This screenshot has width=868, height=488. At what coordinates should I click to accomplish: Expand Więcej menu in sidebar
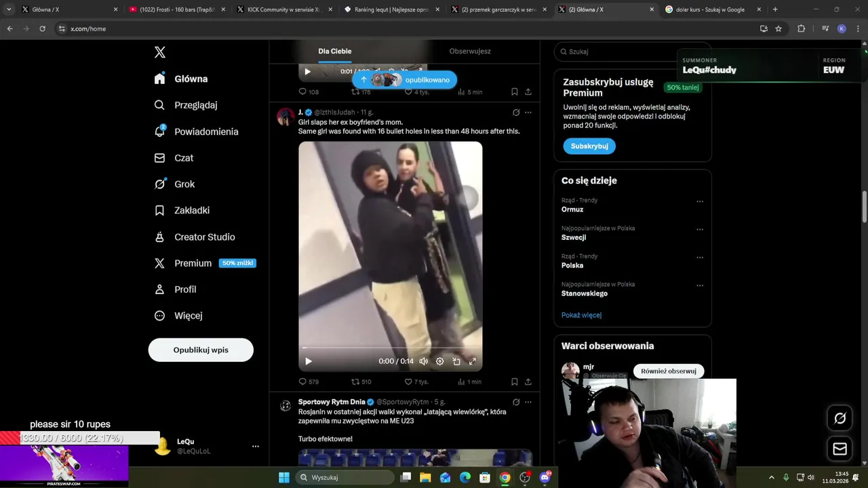[x=178, y=316]
